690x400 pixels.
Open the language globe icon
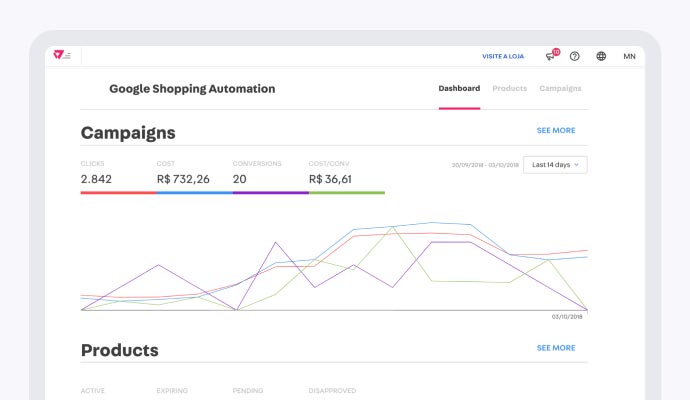pos(601,56)
